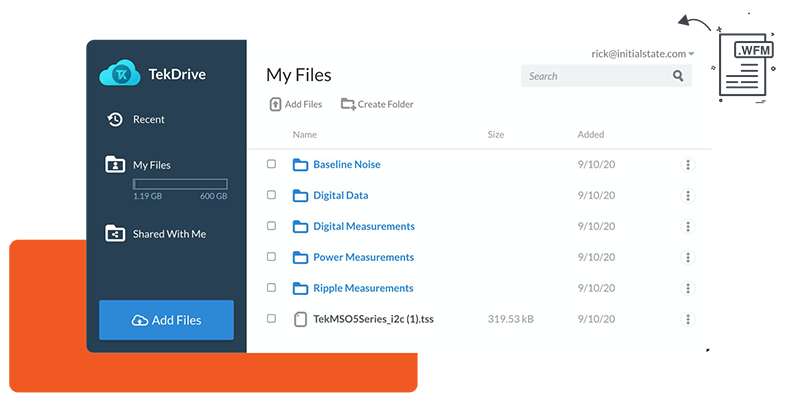Open the three-dot menu for Ripple Measurements

[x=688, y=288]
